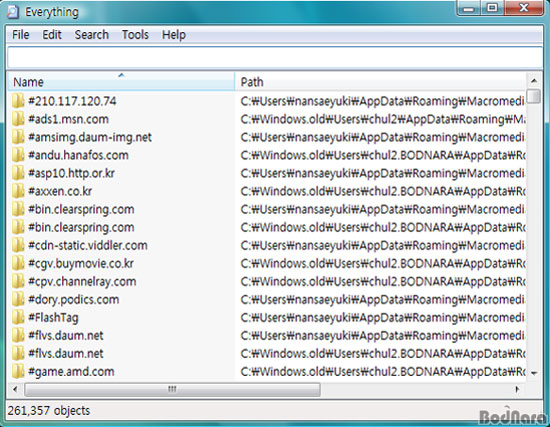Sort results by Path column header
The width and height of the screenshot is (550, 427).
coord(381,82)
